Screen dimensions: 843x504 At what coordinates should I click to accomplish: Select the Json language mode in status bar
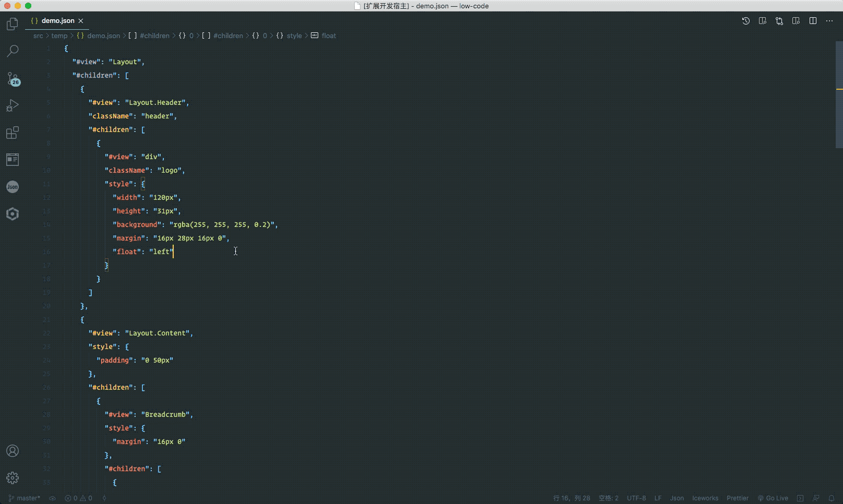coord(677,498)
